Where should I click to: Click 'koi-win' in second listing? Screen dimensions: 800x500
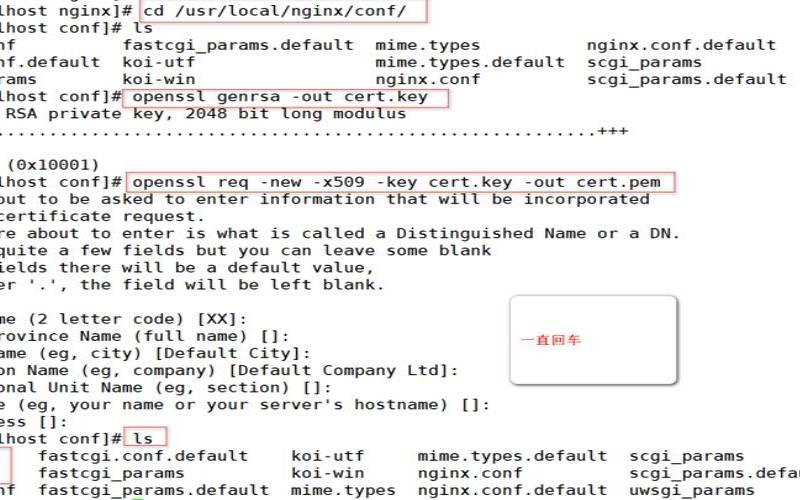[x=328, y=473]
